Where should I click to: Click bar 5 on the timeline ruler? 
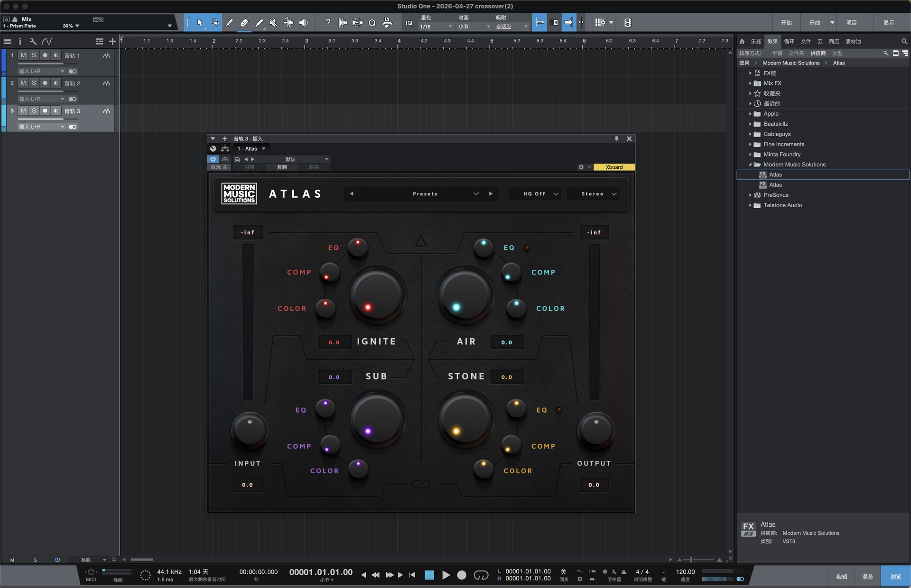pos(492,41)
